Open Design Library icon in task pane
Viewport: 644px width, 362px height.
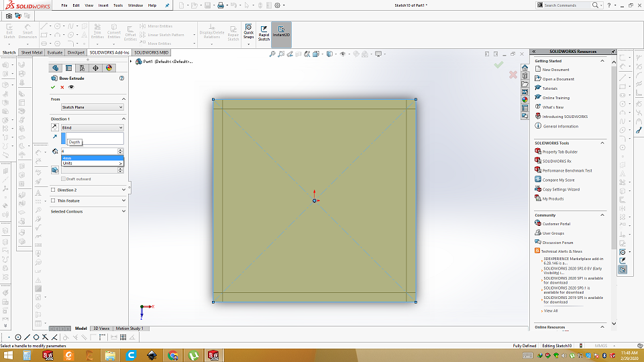pos(525,76)
